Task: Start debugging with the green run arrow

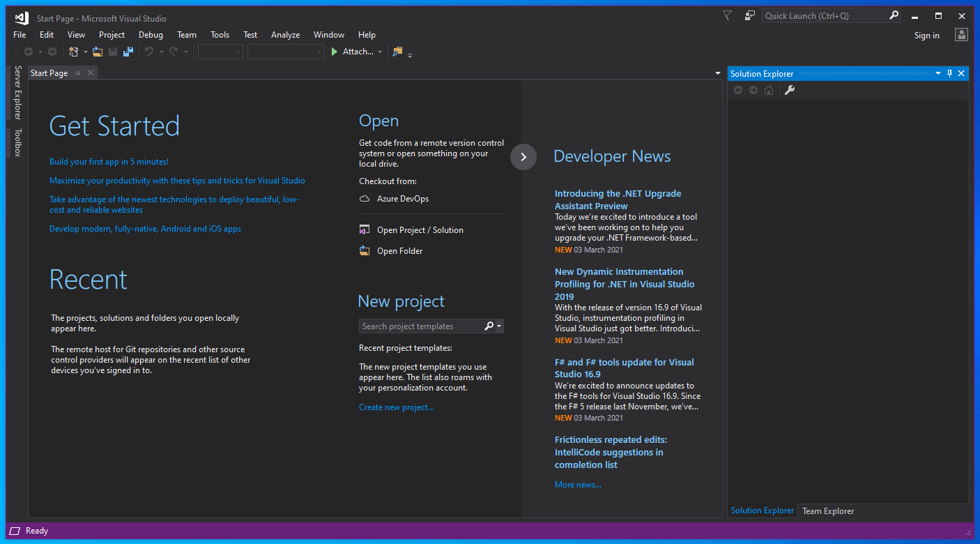Action: (335, 52)
